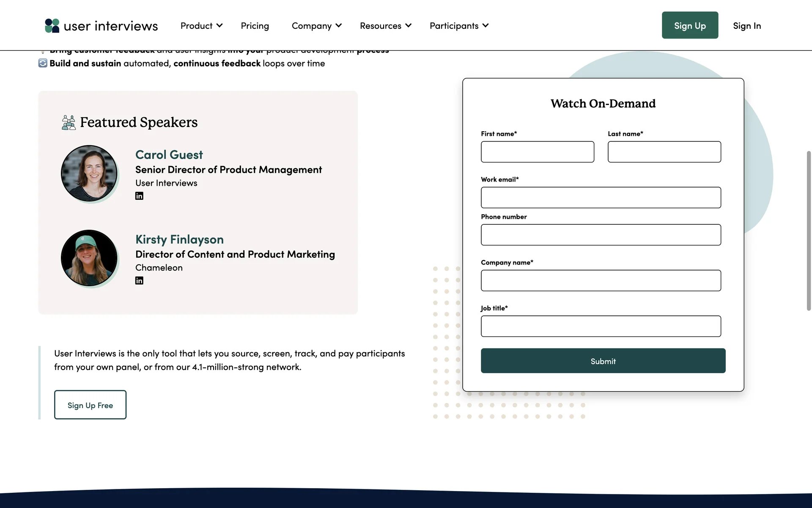Open the Resources dropdown chevron
The width and height of the screenshot is (812, 508).
point(408,26)
